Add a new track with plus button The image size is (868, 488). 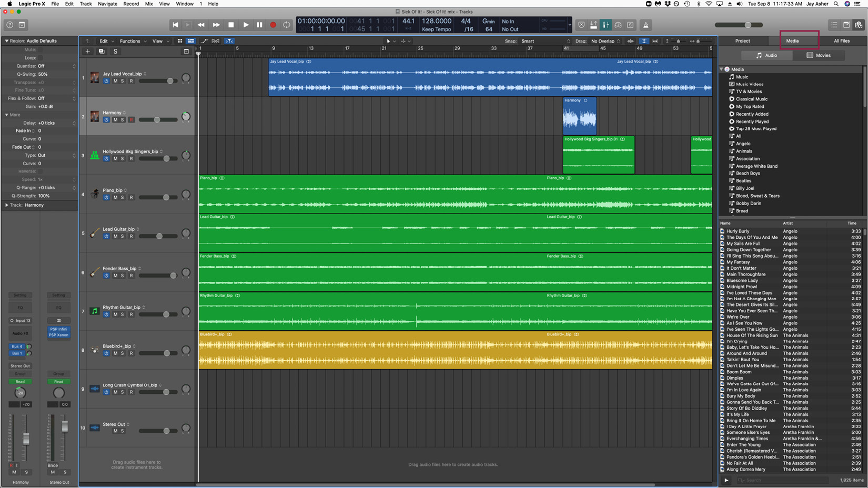(88, 52)
